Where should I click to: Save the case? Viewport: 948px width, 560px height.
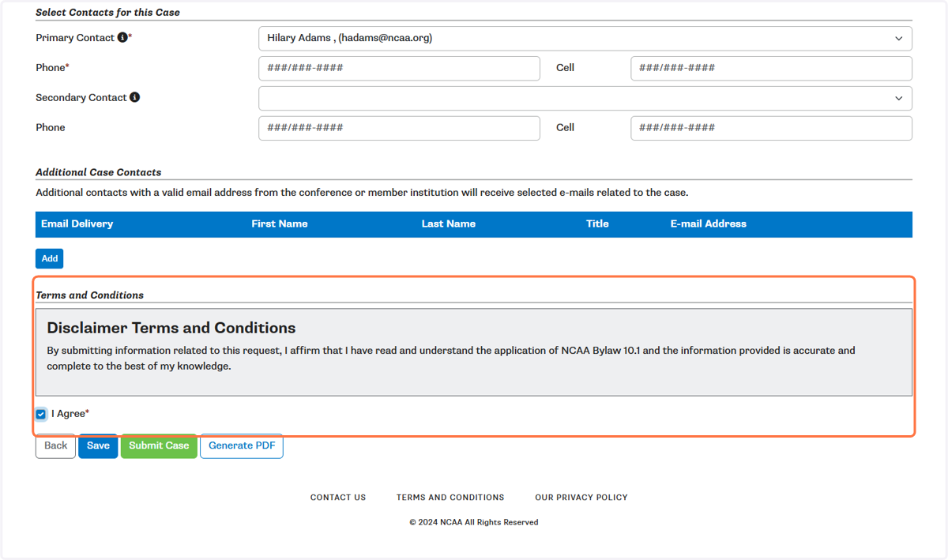(x=98, y=445)
